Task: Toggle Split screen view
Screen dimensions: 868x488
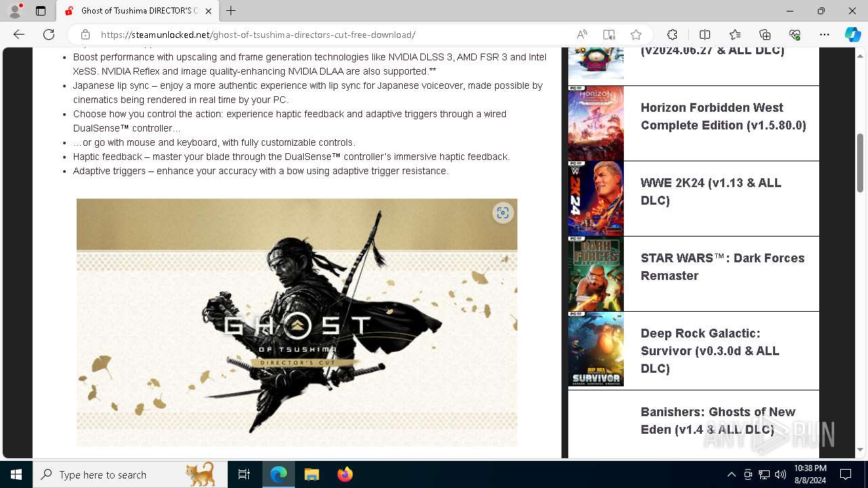Action: coord(705,35)
